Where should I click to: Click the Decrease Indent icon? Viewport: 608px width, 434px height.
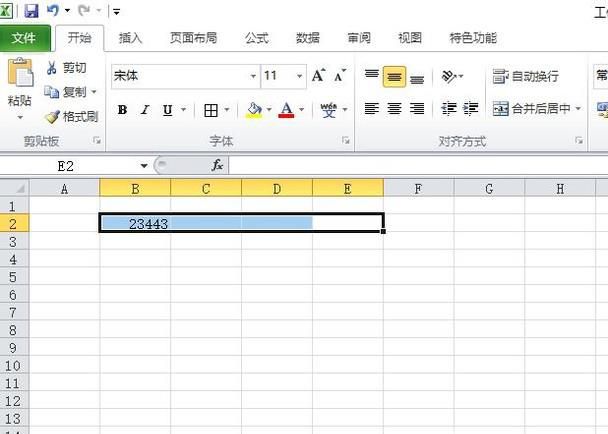pyautogui.click(x=449, y=109)
